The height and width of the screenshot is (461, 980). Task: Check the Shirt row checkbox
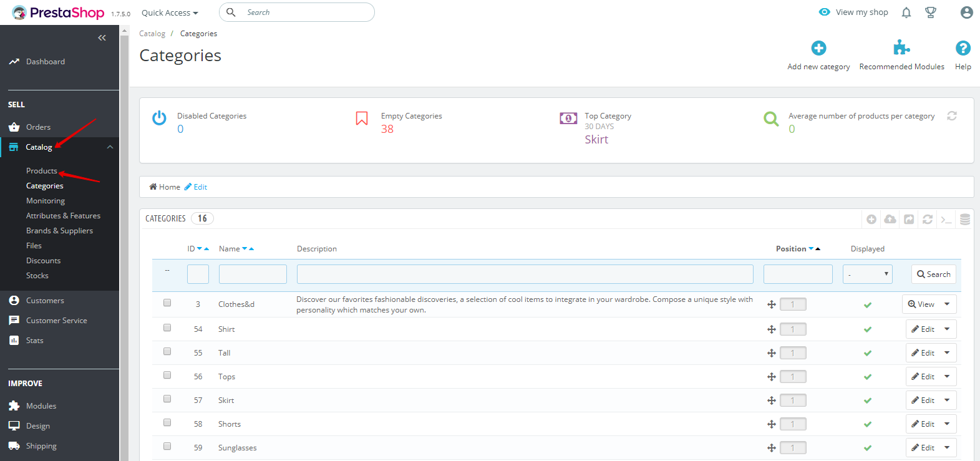[167, 328]
